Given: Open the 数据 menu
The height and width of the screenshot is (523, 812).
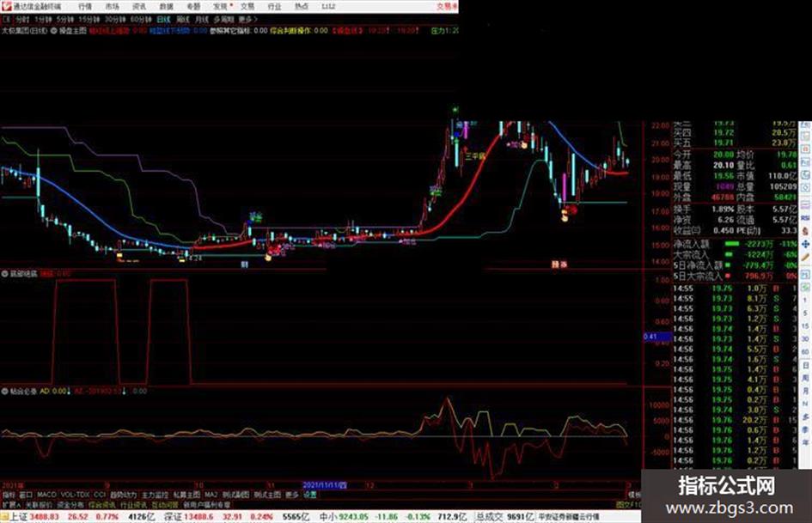Looking at the screenshot, I should tap(166, 7).
